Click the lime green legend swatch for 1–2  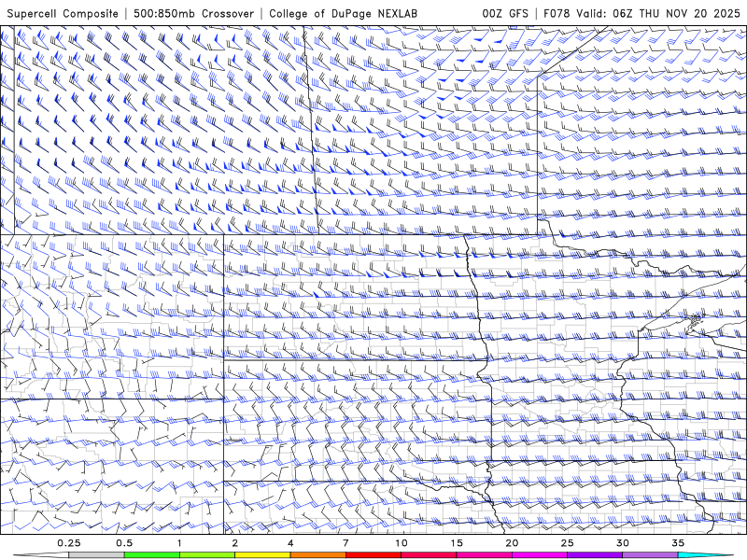click(x=206, y=555)
